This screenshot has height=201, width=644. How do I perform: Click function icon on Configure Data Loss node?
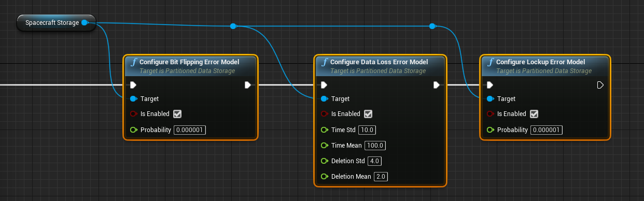pyautogui.click(x=325, y=62)
